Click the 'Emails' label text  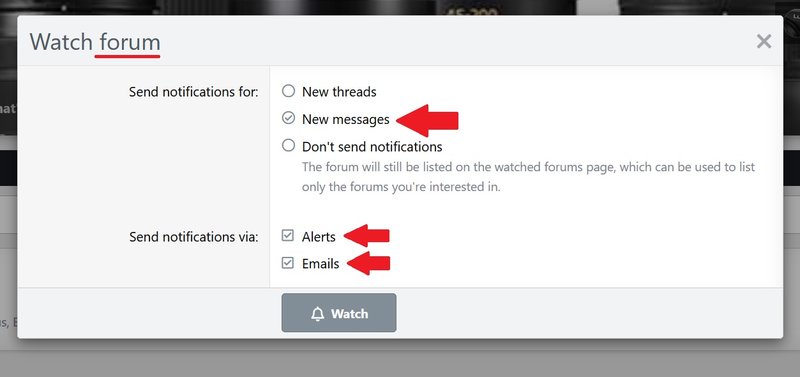pos(320,264)
